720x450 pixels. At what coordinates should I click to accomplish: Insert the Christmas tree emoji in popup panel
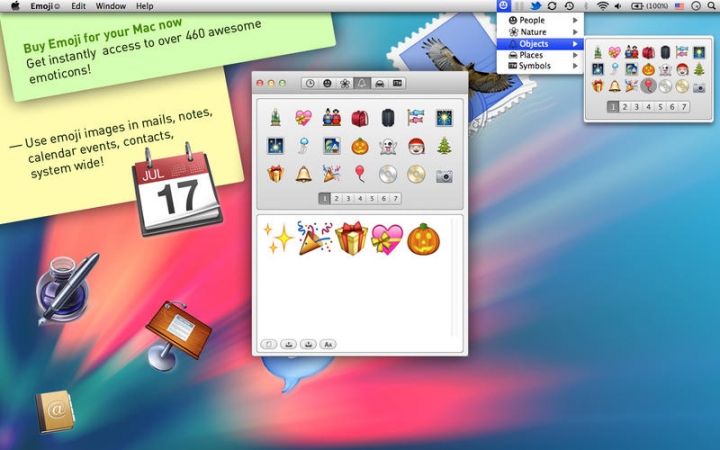(x=699, y=69)
